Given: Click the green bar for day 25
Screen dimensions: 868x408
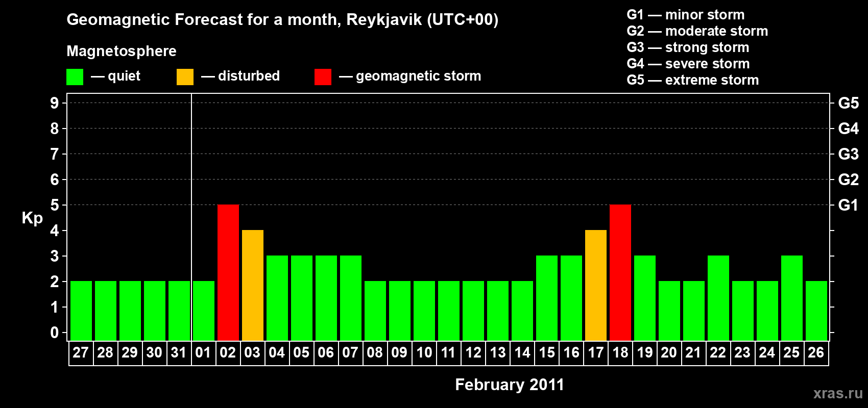Looking at the screenshot, I should [792, 298].
